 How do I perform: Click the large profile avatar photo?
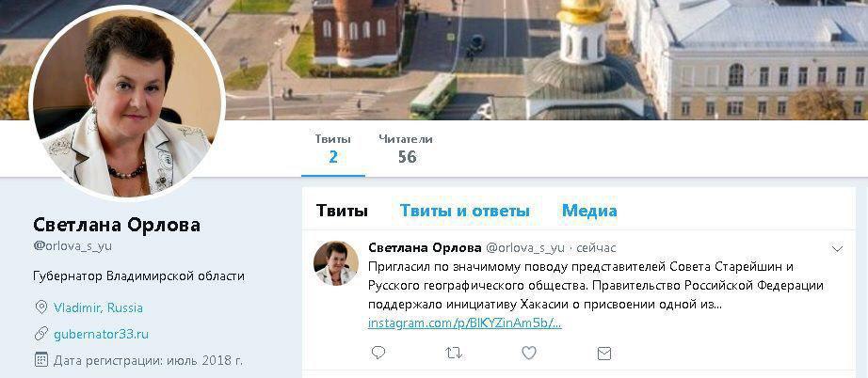[127, 102]
